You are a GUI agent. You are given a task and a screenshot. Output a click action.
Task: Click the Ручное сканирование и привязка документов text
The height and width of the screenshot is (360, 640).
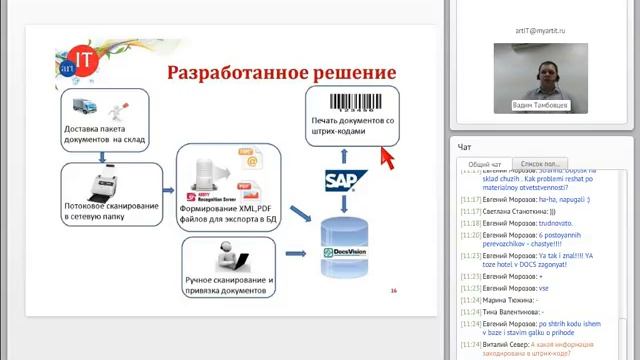tap(229, 285)
